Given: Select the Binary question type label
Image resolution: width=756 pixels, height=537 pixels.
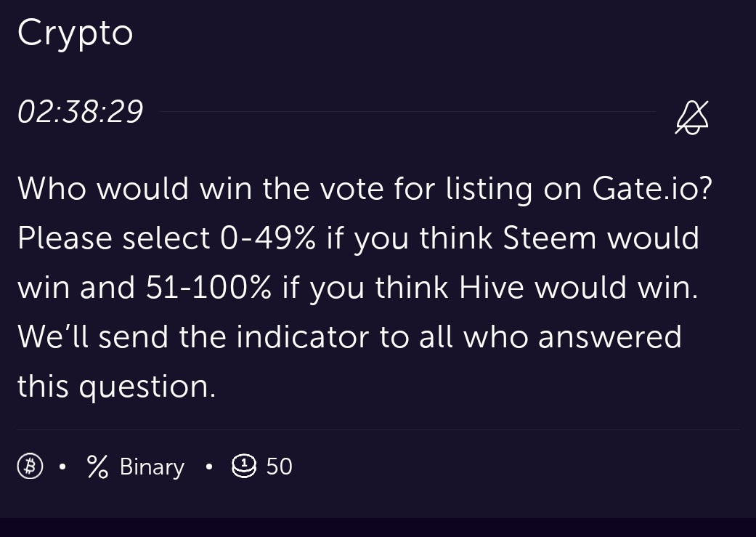Looking at the screenshot, I should [152, 467].
